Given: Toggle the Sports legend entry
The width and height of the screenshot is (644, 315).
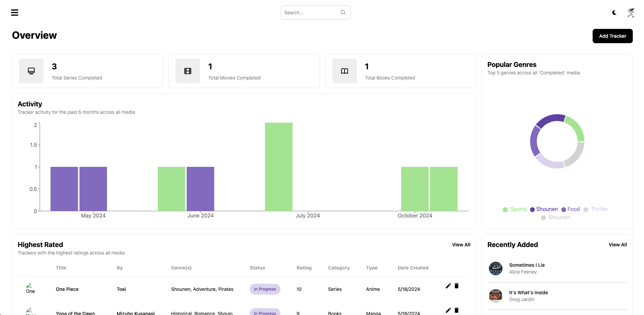Looking at the screenshot, I should point(514,209).
